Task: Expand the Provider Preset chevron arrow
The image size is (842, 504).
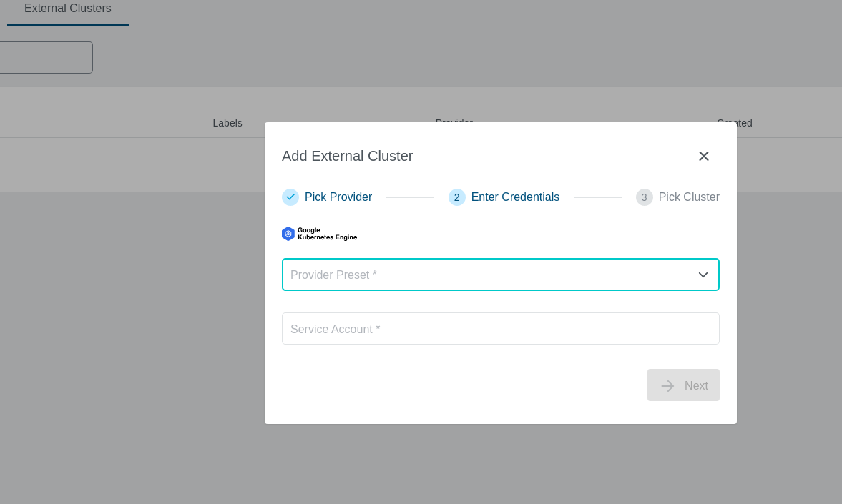Action: pos(703,275)
